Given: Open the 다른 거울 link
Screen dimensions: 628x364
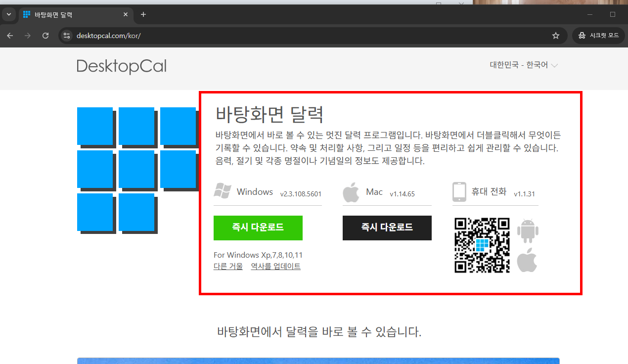Looking at the screenshot, I should point(228,267).
